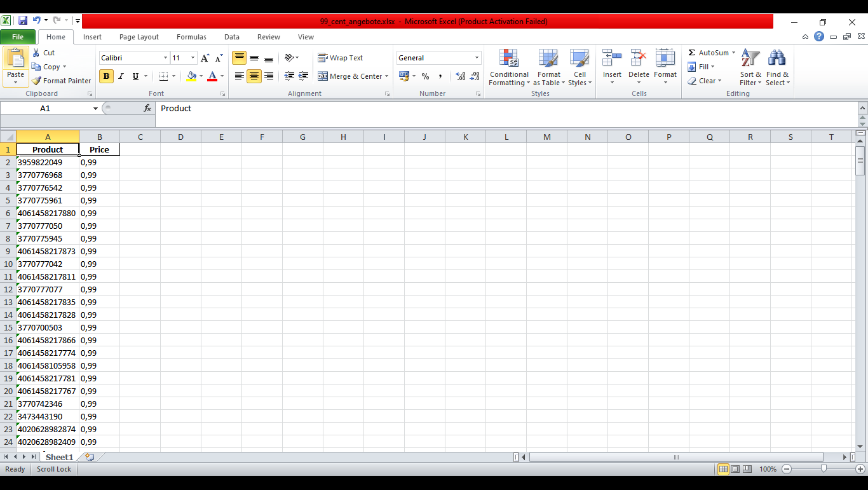Image resolution: width=868 pixels, height=490 pixels.
Task: Switch to Formulas tab
Action: tap(191, 37)
